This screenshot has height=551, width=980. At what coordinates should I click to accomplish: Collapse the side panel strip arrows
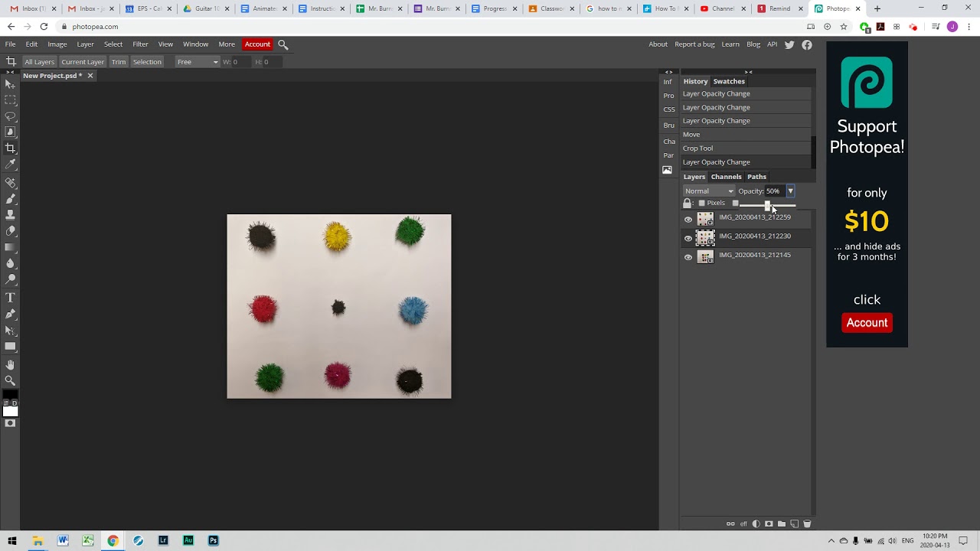click(x=669, y=72)
